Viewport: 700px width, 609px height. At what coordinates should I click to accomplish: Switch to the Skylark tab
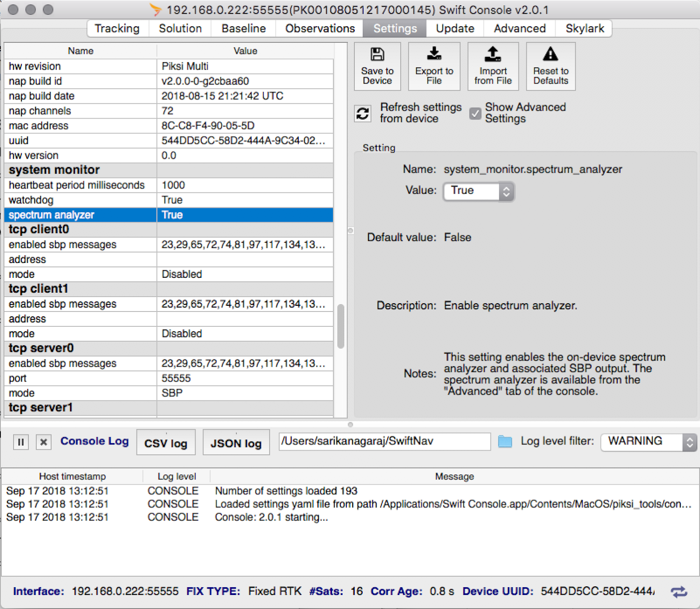point(584,28)
